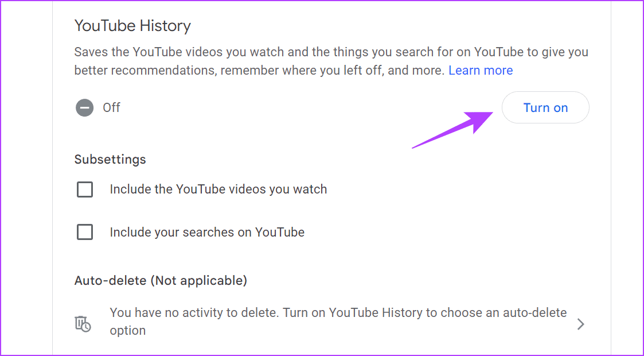The image size is (644, 356).
Task: Check 'Include your searches on YouTube' box
Action: click(85, 233)
